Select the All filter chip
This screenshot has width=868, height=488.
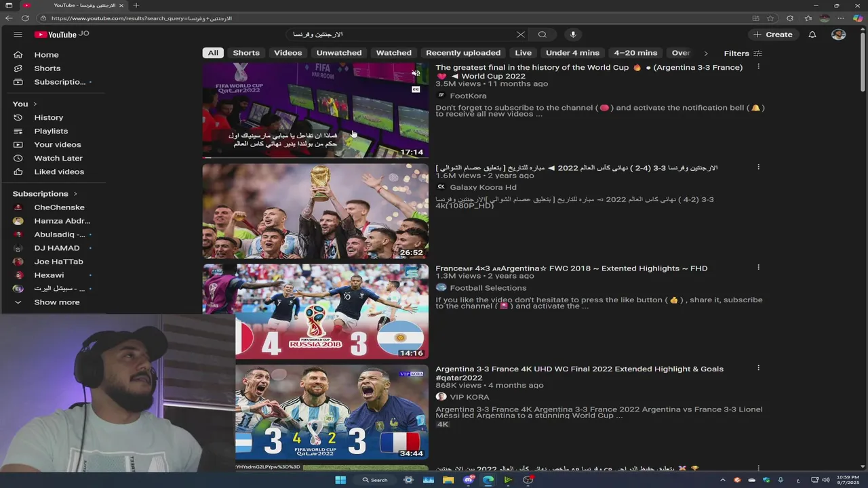click(213, 53)
